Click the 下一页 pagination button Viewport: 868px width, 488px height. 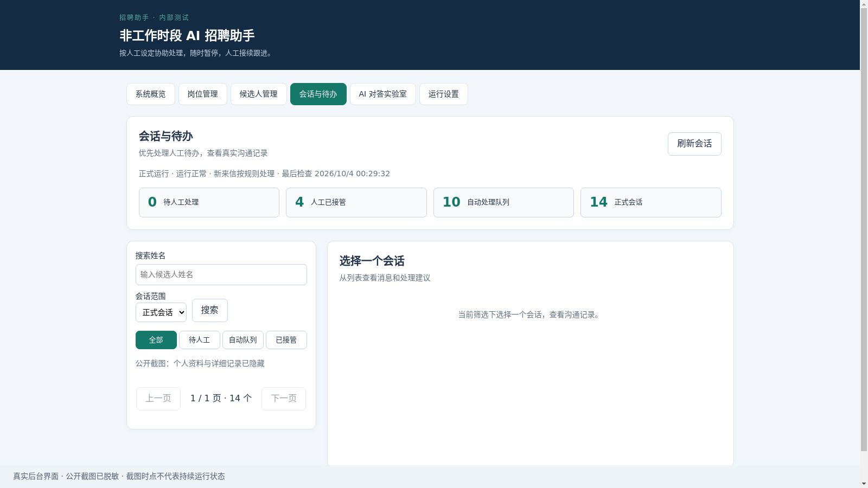click(x=284, y=399)
